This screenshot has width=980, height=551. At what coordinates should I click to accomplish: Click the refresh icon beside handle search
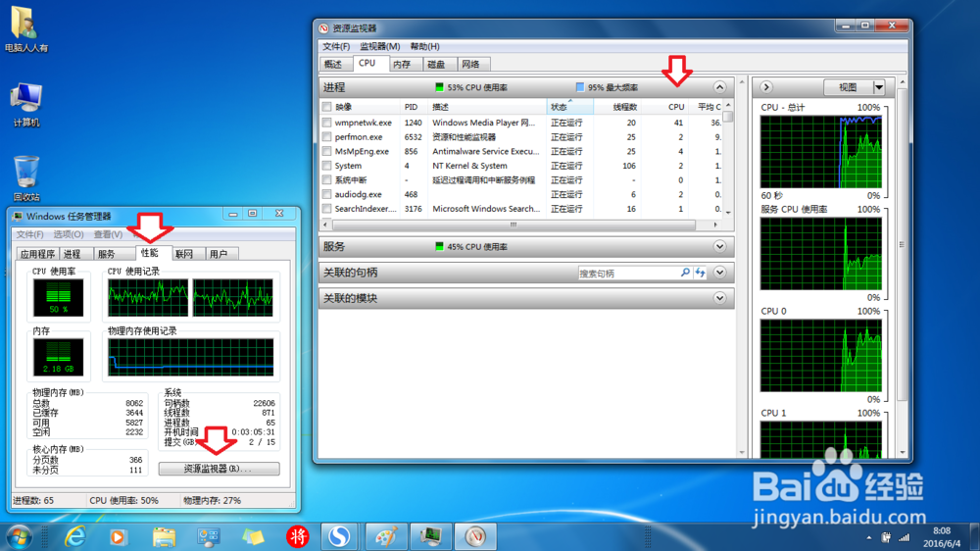[700, 273]
